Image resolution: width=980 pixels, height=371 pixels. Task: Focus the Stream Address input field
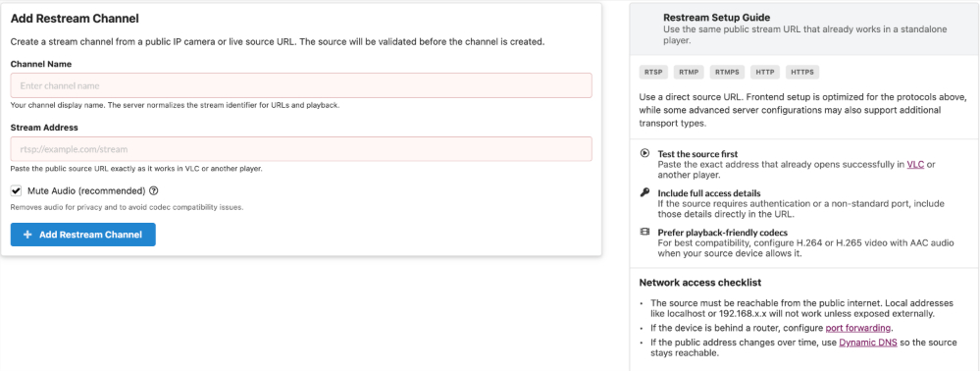300,149
